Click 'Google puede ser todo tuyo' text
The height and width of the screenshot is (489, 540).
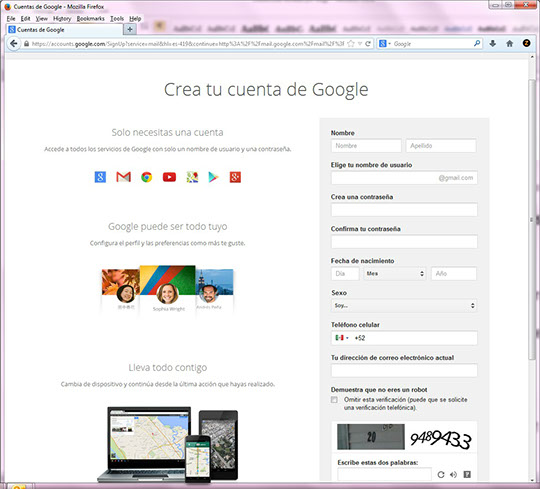[x=167, y=227]
